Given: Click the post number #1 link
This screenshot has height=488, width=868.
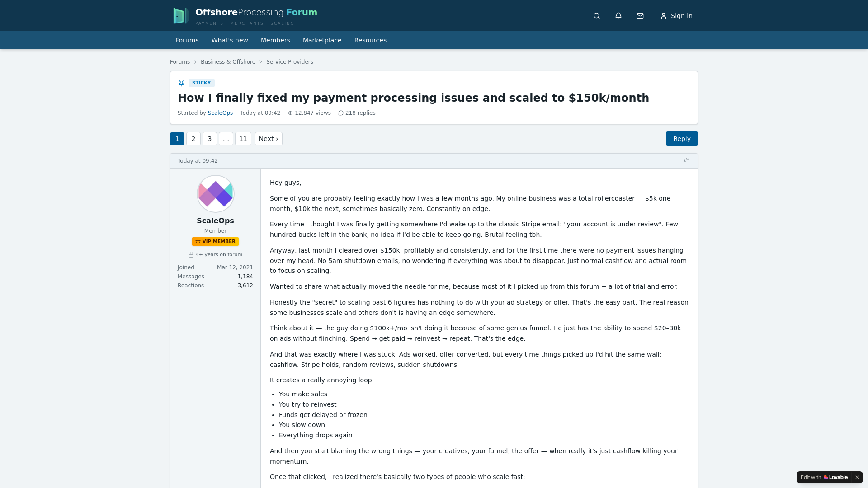Looking at the screenshot, I should click(x=687, y=160).
